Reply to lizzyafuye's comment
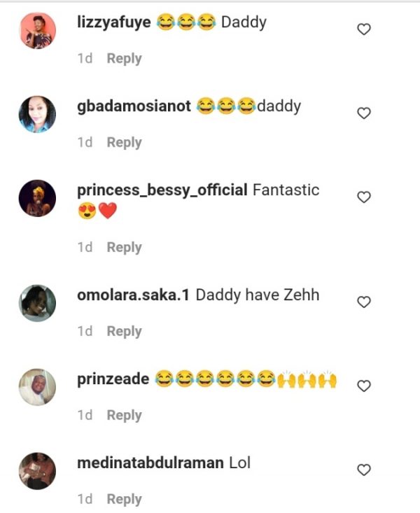 [x=124, y=59]
